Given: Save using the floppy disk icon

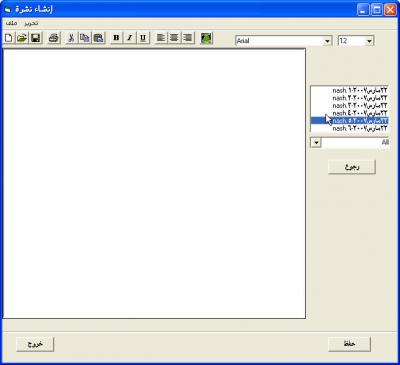Looking at the screenshot, I should coord(36,38).
